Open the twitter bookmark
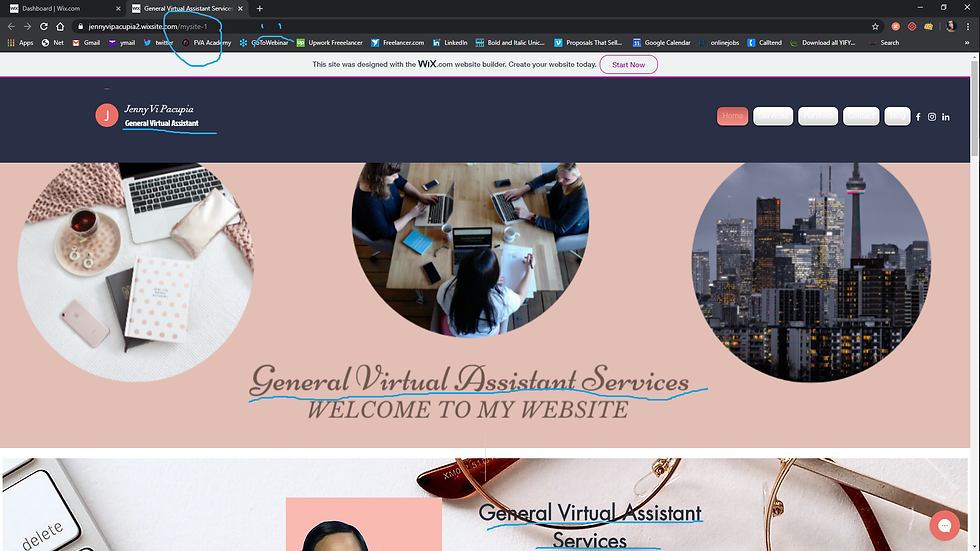 click(158, 42)
